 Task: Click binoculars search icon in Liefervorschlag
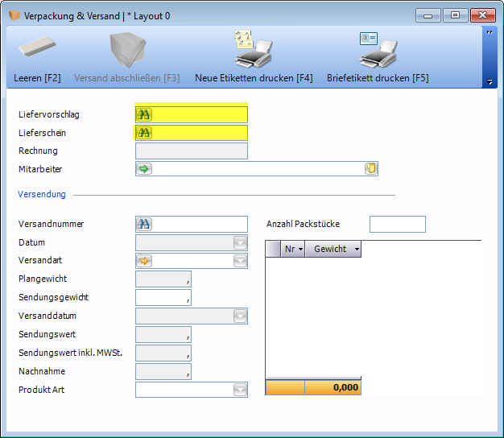click(144, 114)
